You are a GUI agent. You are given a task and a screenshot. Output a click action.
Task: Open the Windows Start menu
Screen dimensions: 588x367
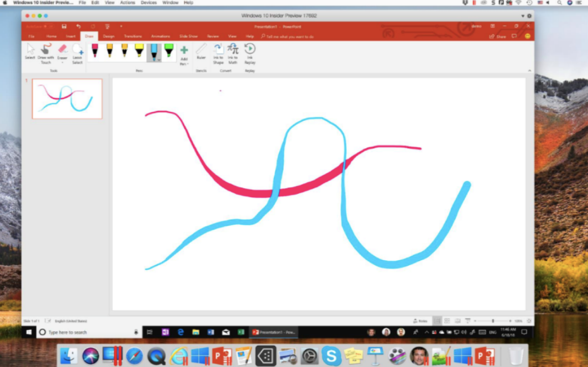pyautogui.click(x=29, y=332)
